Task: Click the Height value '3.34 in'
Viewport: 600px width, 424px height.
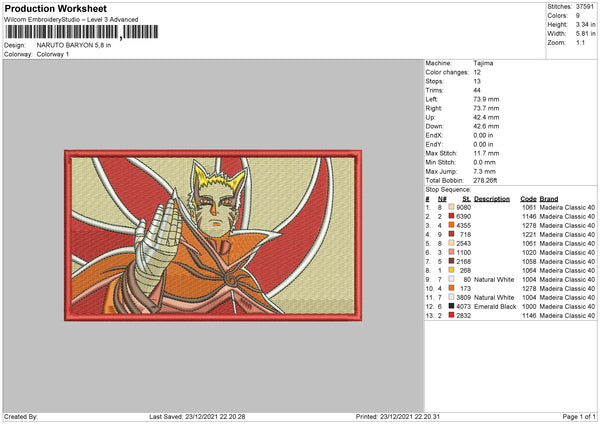Action: 585,24
